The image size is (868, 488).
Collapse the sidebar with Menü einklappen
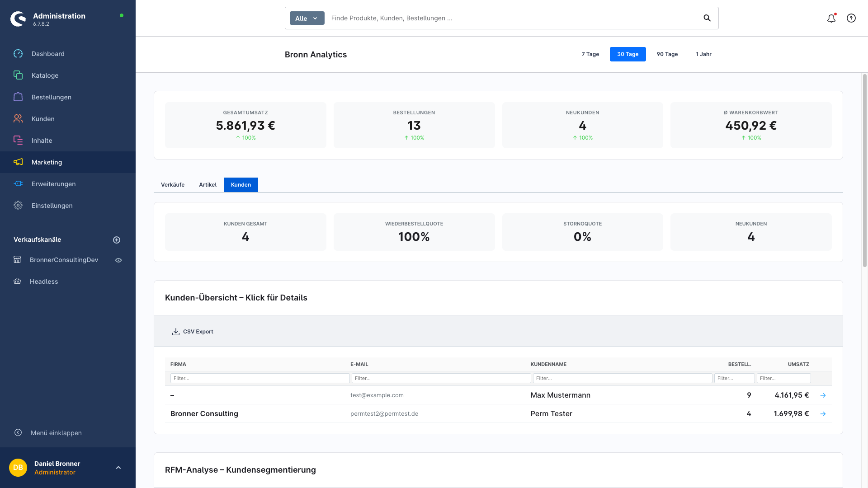coord(56,432)
